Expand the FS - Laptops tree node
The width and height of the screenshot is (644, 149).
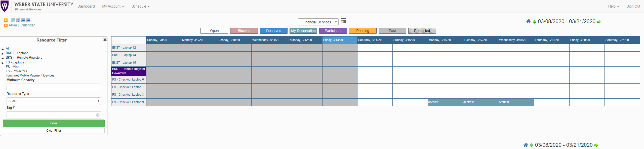3,63
